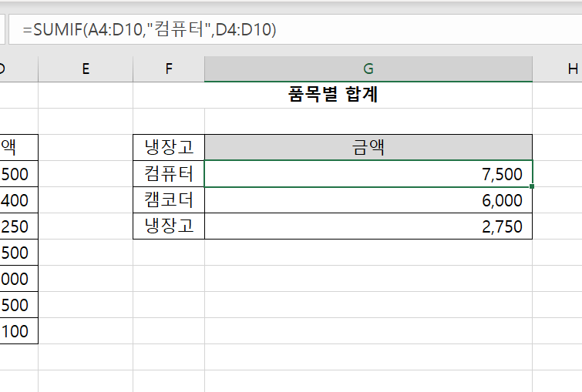
Task: Click the "품목별 합계" title cell
Action: coord(332,95)
